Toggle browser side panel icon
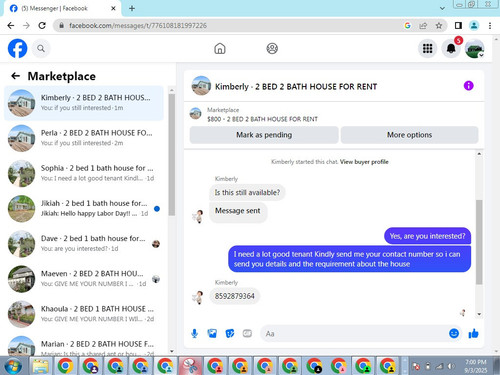This screenshot has width=500, height=375. point(458,25)
